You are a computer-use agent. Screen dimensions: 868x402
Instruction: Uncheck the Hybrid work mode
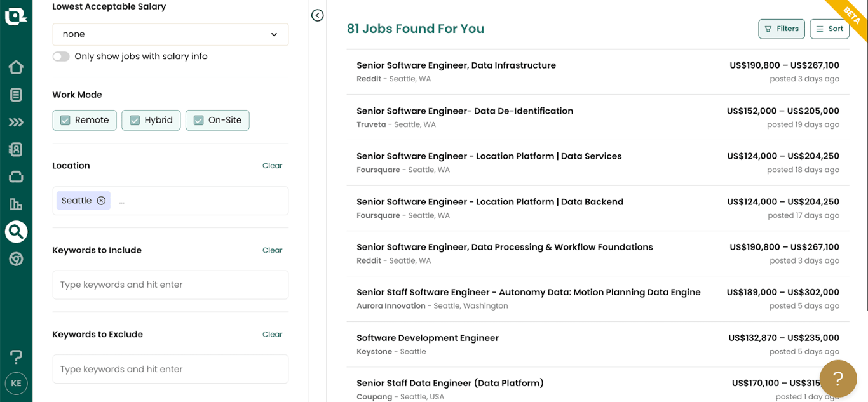(151, 120)
